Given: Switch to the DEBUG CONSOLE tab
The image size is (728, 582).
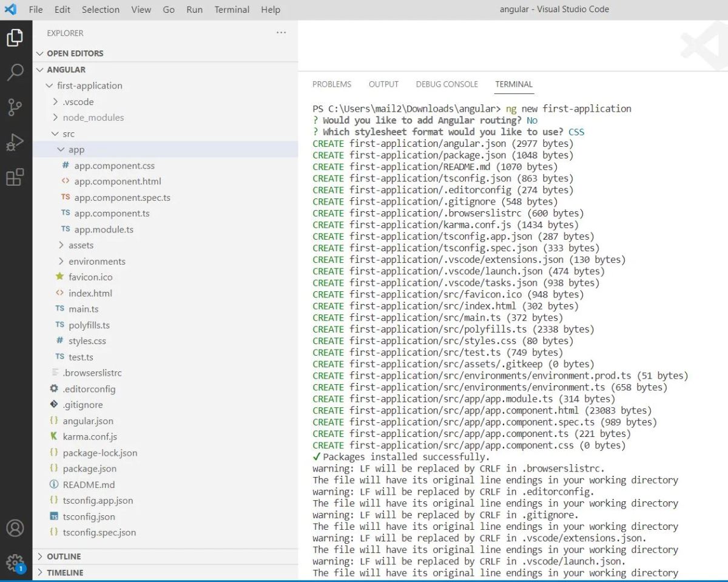Looking at the screenshot, I should [447, 84].
